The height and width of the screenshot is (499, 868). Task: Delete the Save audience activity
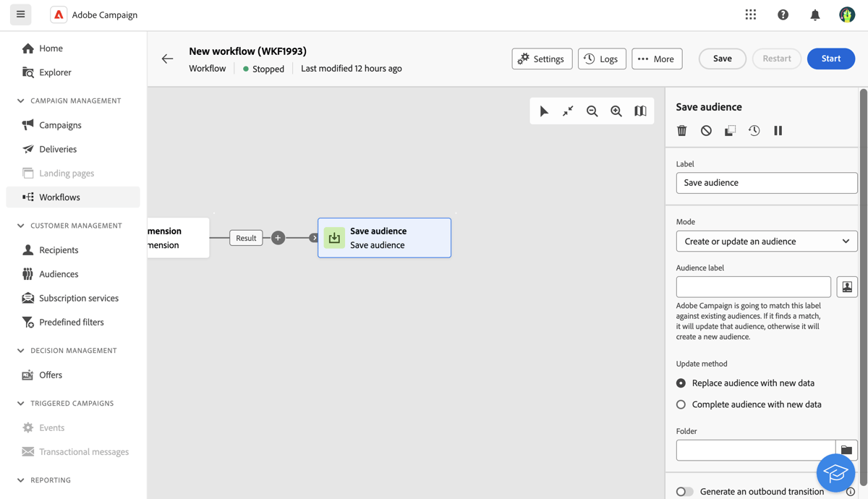pos(681,130)
